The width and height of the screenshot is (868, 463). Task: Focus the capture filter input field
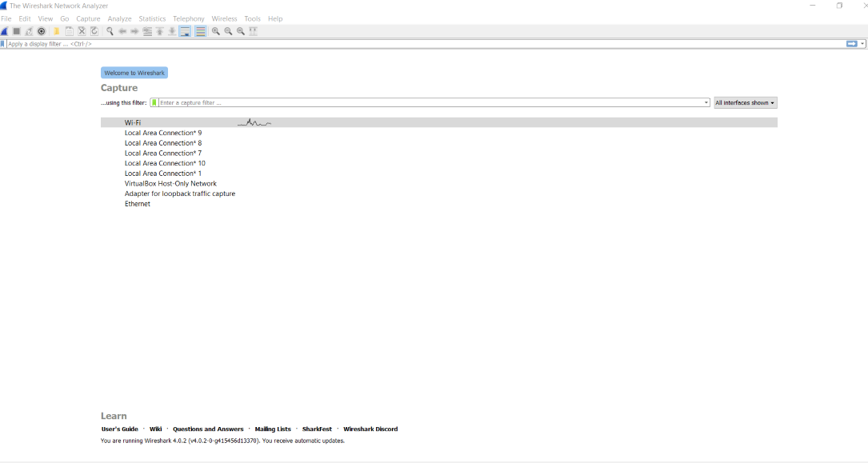tap(430, 103)
